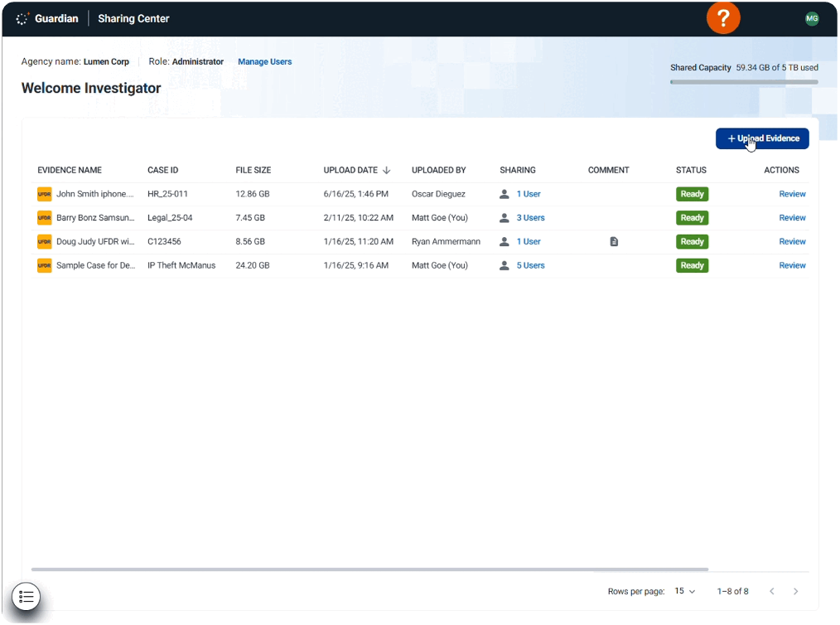Open the MG user avatar menu

(x=812, y=18)
